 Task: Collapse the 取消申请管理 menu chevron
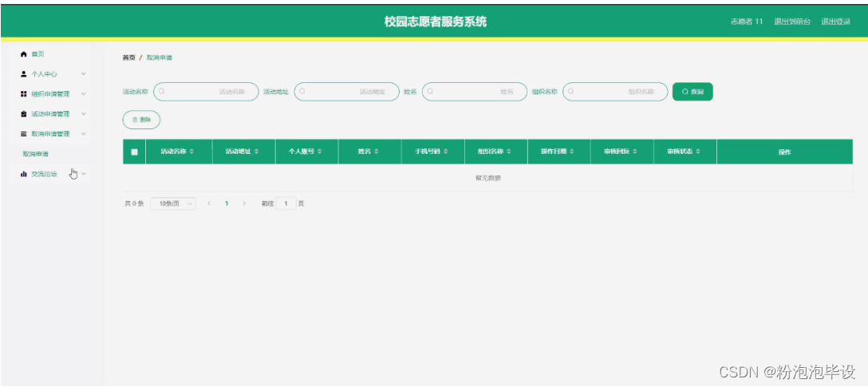click(84, 134)
